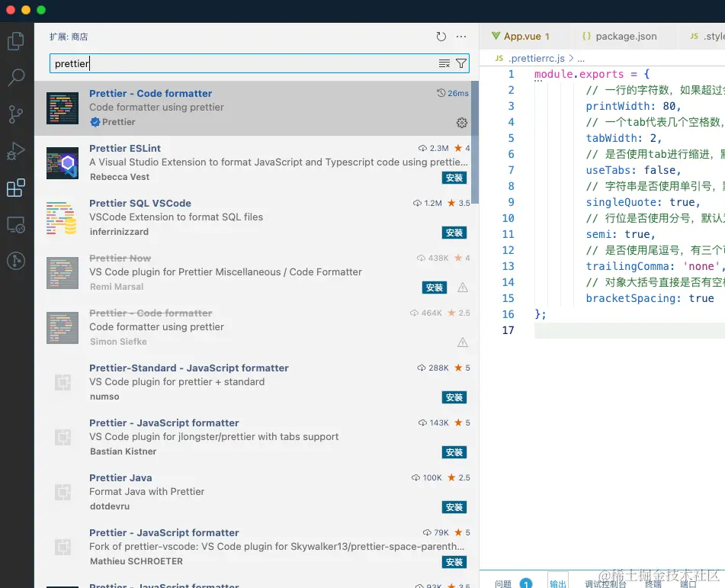Click Prettier SQL VSCode extension thumbnail
Screen dimensions: 725x588
63,218
